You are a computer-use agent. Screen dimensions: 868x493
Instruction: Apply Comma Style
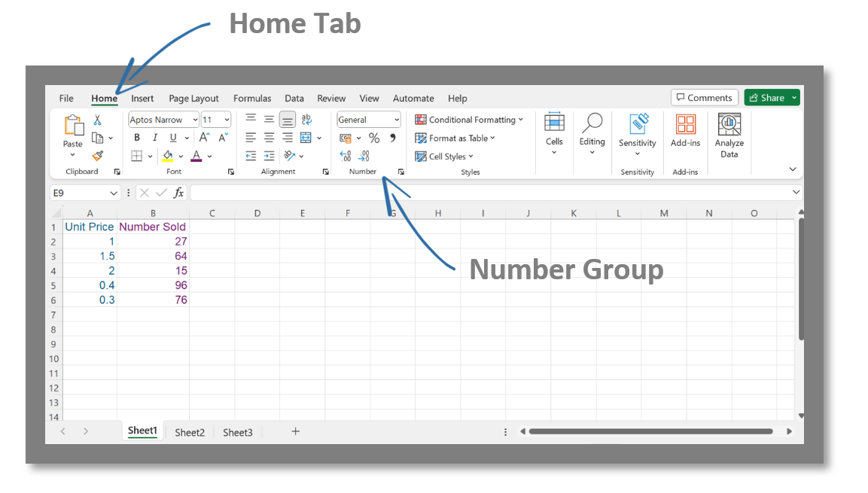point(392,137)
